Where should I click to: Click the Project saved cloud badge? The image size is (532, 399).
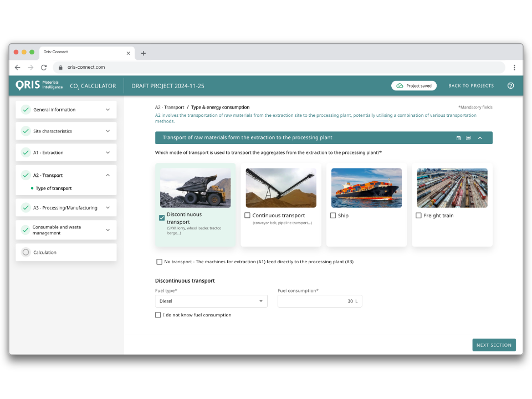click(x=414, y=85)
